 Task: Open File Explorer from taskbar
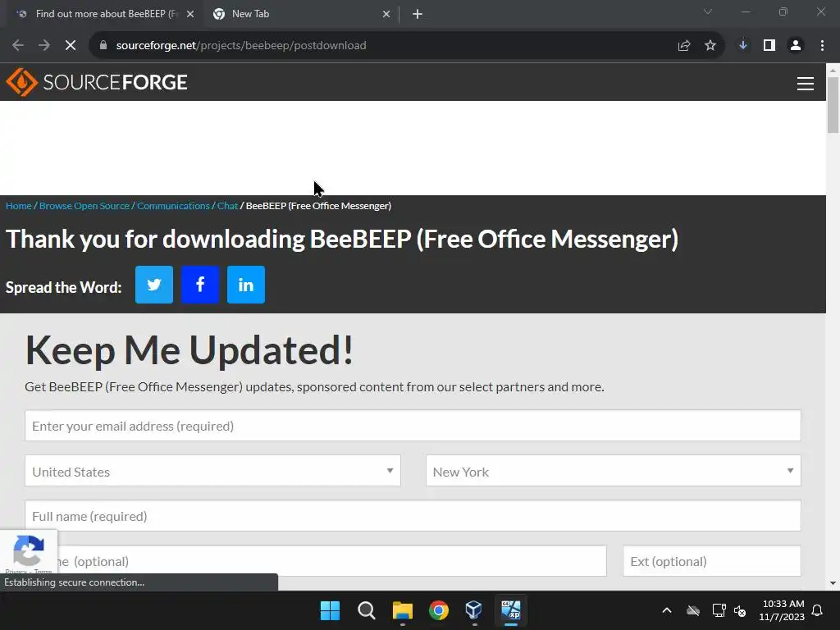click(402, 610)
